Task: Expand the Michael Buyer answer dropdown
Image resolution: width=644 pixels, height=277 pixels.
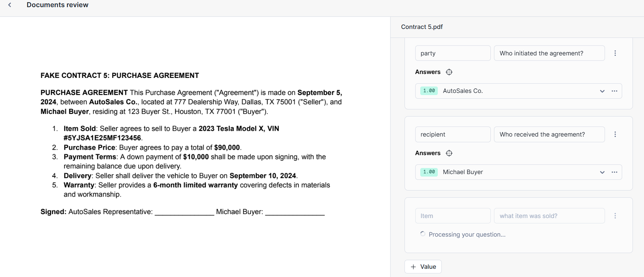Action: (x=602, y=172)
